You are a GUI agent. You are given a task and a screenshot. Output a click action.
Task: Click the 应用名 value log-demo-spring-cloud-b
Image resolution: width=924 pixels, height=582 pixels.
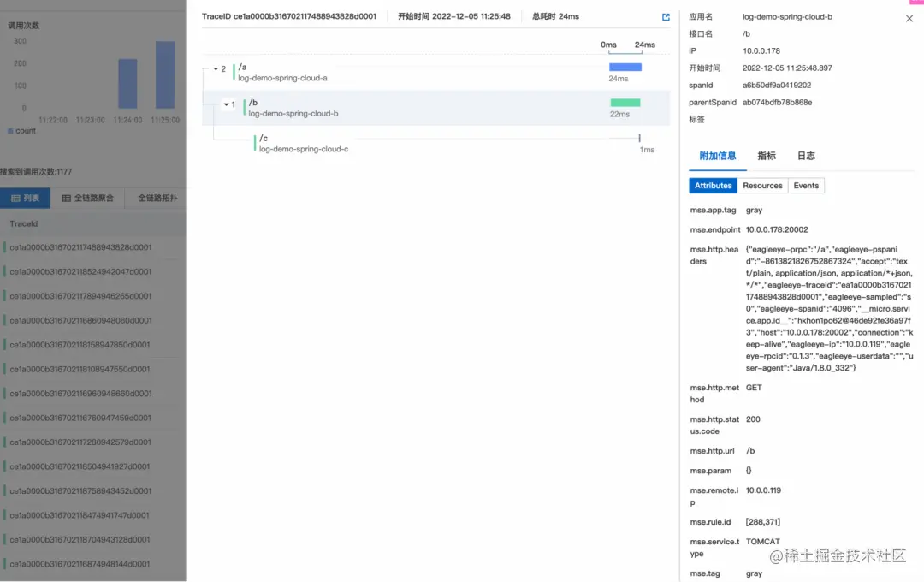(787, 17)
